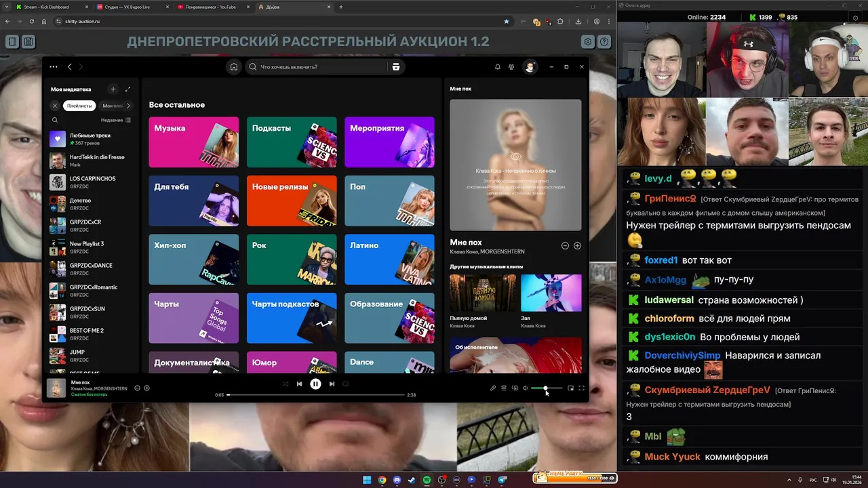
Task: Open Пьяную домой music video thumbnail
Action: point(483,293)
